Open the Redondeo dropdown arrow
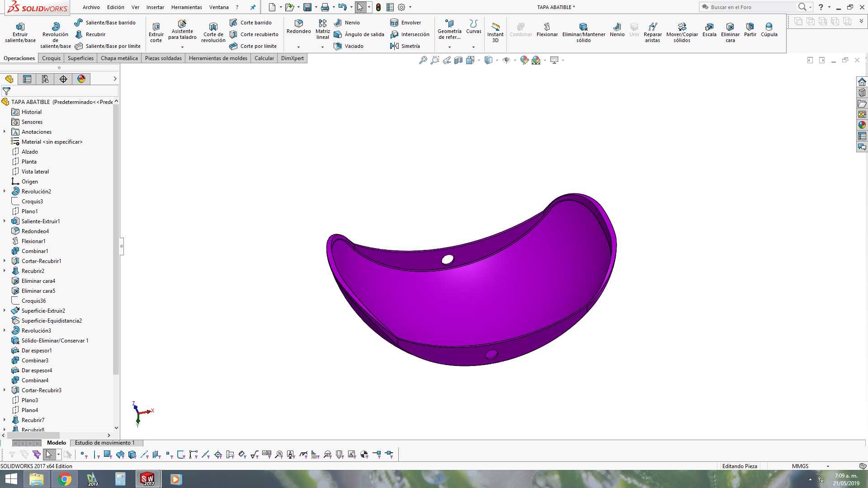 pyautogui.click(x=298, y=47)
